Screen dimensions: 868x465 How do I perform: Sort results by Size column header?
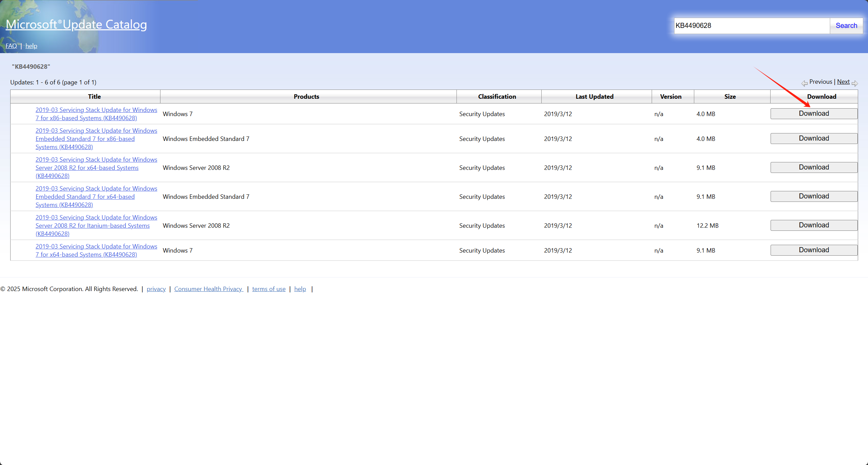pyautogui.click(x=730, y=97)
